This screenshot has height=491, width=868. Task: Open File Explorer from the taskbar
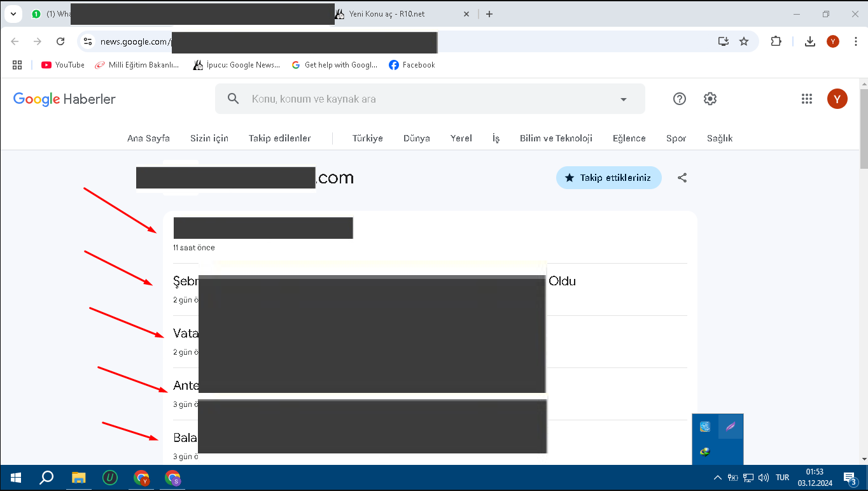pyautogui.click(x=78, y=478)
